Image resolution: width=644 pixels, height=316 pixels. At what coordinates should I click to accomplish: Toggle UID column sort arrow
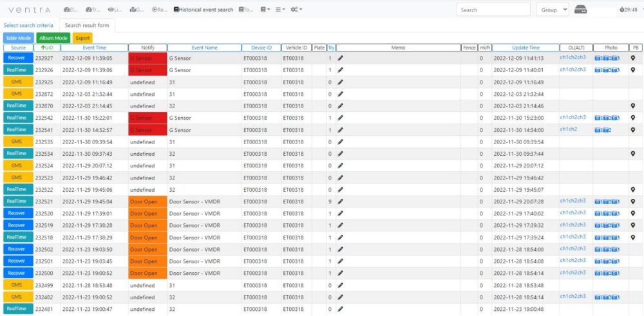pos(43,48)
